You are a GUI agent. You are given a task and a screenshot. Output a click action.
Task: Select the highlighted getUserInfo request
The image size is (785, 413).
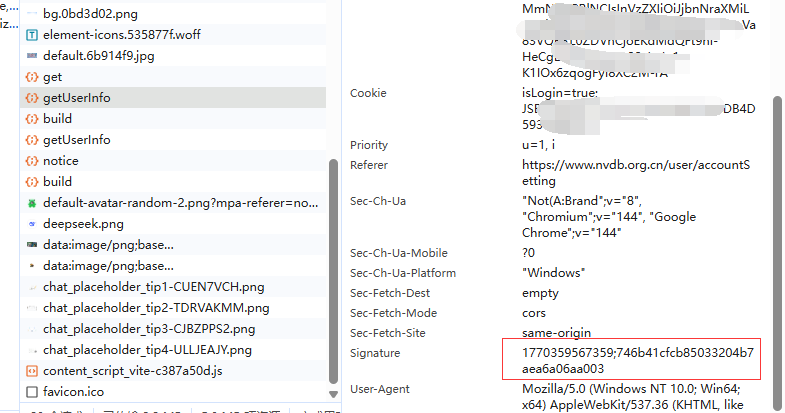[x=77, y=98]
